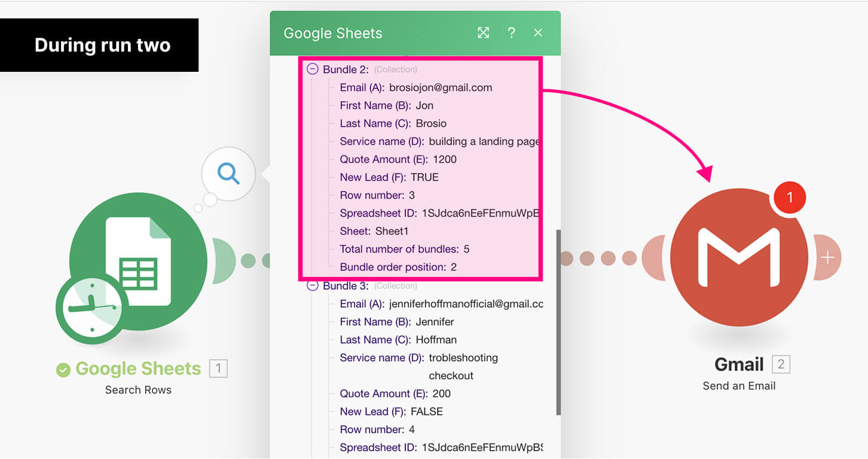Select Last Name value Hoffman
The width and height of the screenshot is (868, 459).
point(436,339)
